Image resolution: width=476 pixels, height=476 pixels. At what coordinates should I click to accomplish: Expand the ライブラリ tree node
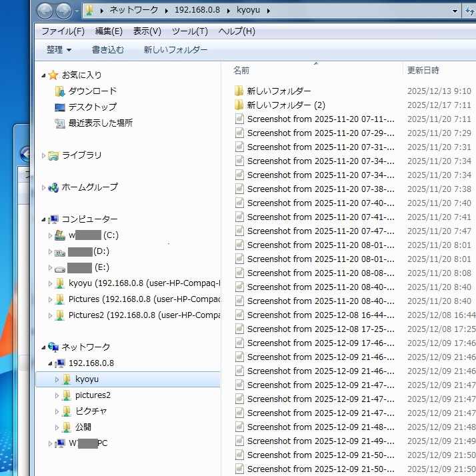coord(44,155)
